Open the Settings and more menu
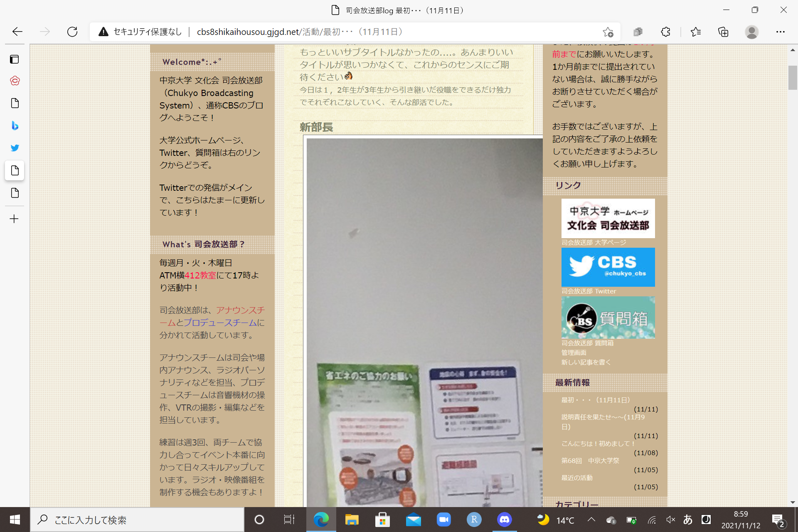 (780, 32)
